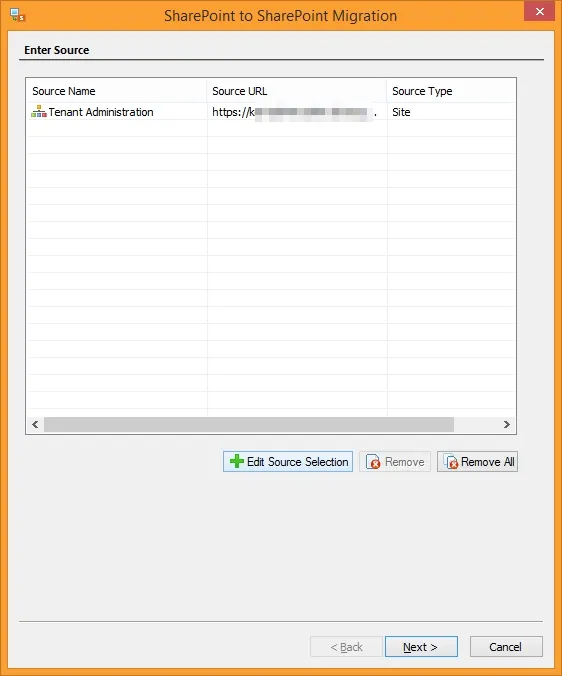
Task: Open Edit Source Selection
Action: (288, 462)
